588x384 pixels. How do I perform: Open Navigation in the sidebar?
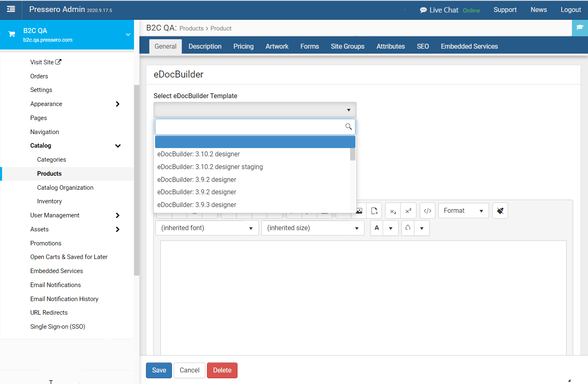point(45,132)
